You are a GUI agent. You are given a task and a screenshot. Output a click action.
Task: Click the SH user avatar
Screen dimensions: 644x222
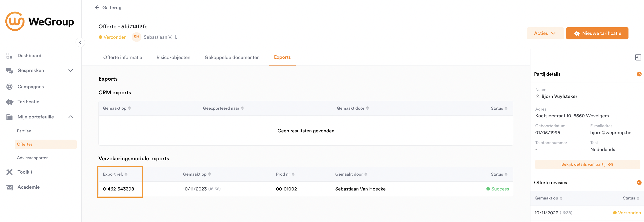click(x=136, y=37)
